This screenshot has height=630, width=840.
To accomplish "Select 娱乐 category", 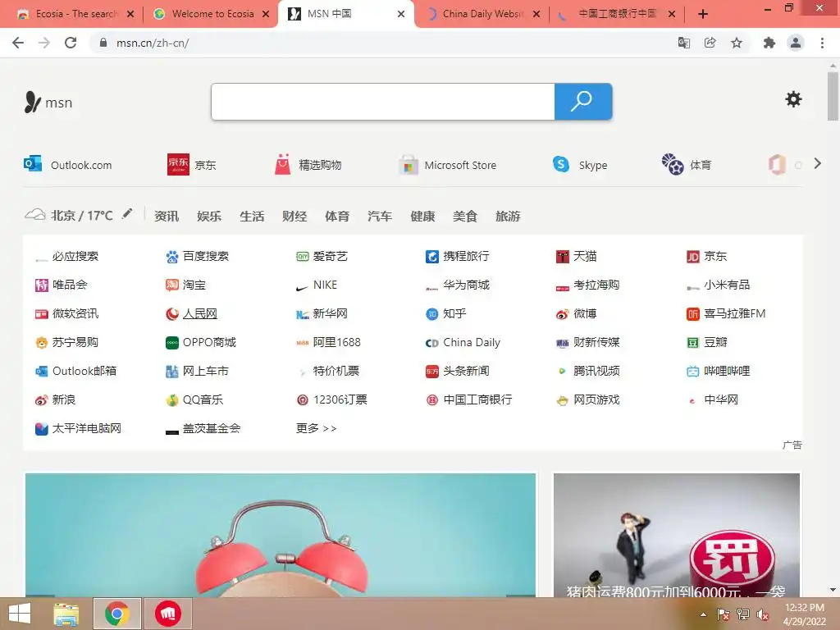I will 209,216.
